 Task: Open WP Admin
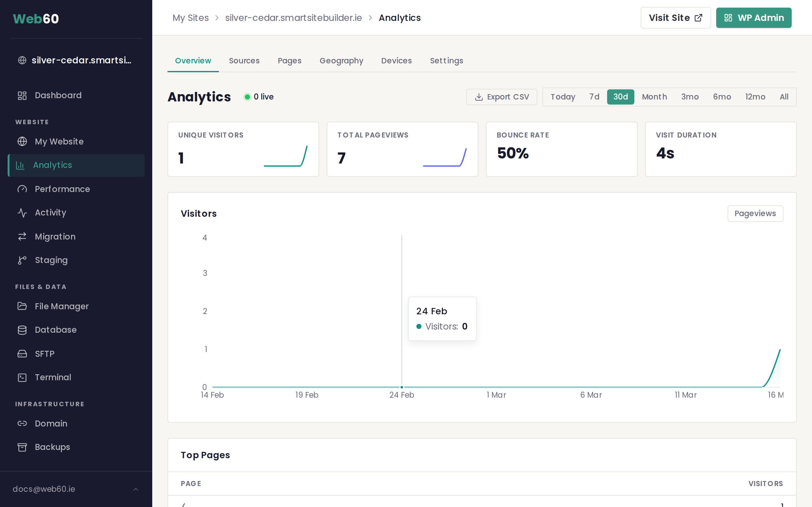click(754, 17)
